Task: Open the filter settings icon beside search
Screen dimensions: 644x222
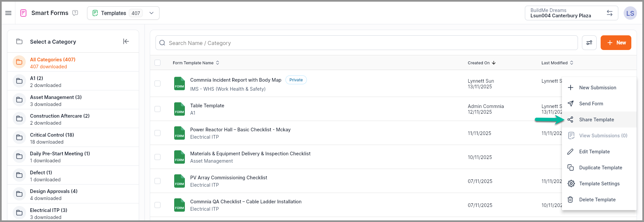Action: coord(589,43)
